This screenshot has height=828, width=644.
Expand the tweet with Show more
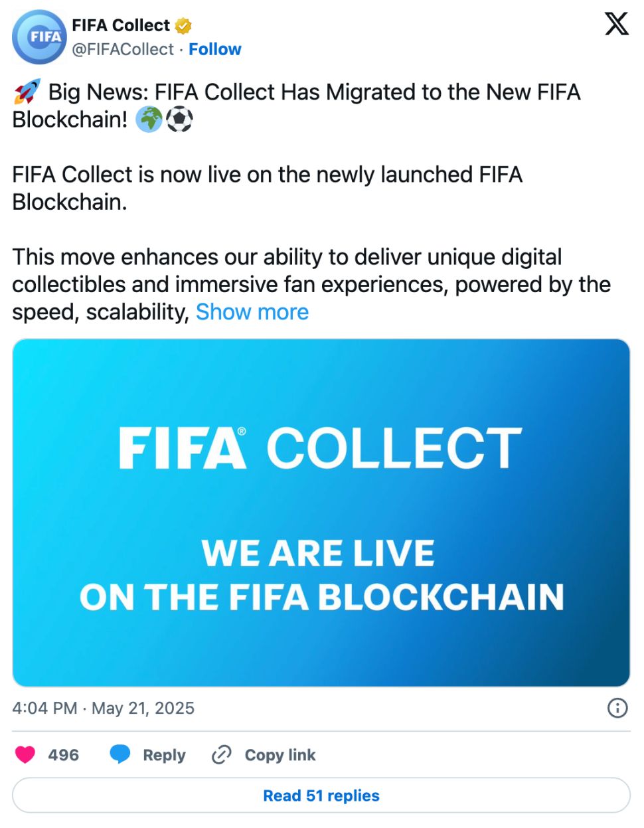click(x=252, y=312)
